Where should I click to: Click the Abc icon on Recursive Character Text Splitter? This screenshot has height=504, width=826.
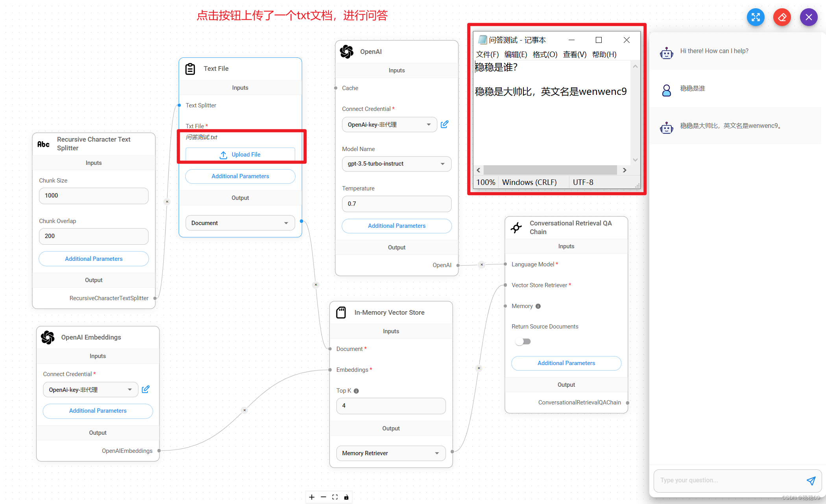(44, 144)
